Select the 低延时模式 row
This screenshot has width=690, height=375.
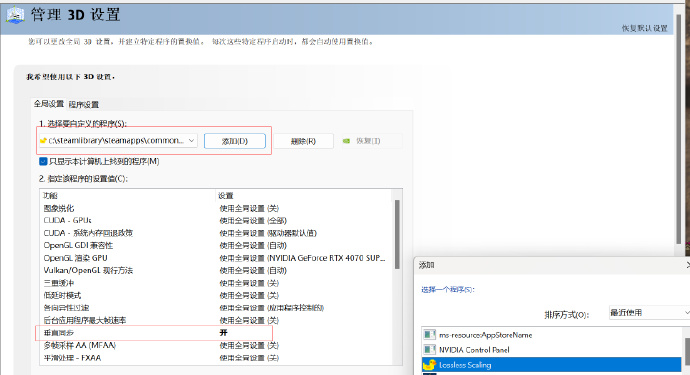[x=216, y=295]
